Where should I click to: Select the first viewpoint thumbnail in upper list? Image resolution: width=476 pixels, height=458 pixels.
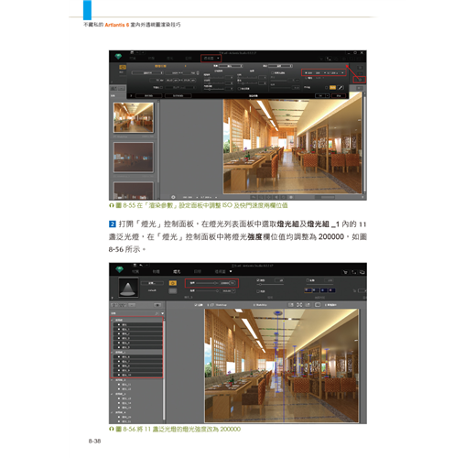click(134, 117)
